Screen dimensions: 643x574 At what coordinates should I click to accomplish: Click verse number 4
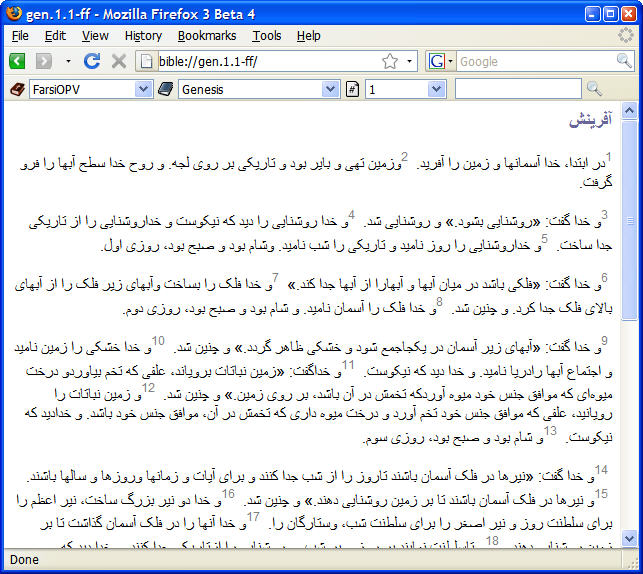pyautogui.click(x=351, y=215)
